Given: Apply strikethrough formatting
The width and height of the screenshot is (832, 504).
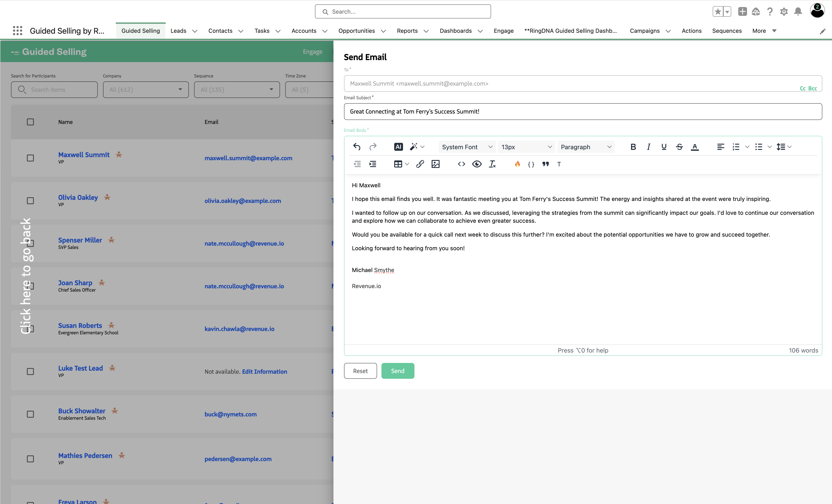Looking at the screenshot, I should 679,147.
